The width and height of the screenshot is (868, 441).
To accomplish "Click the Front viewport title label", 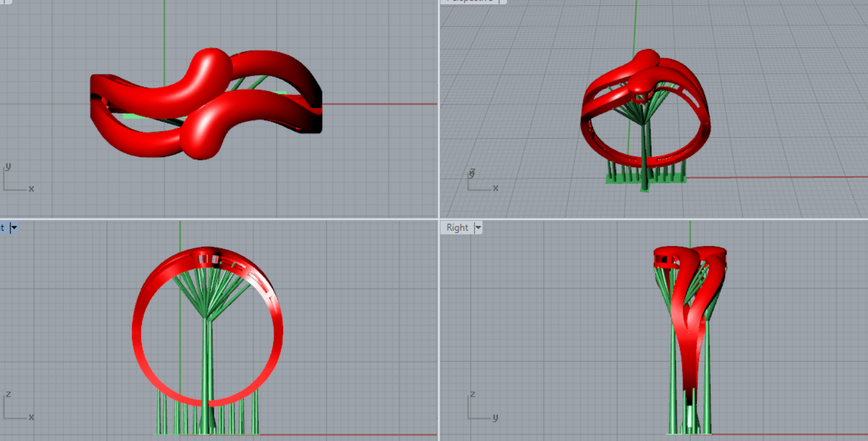I will coord(3,228).
